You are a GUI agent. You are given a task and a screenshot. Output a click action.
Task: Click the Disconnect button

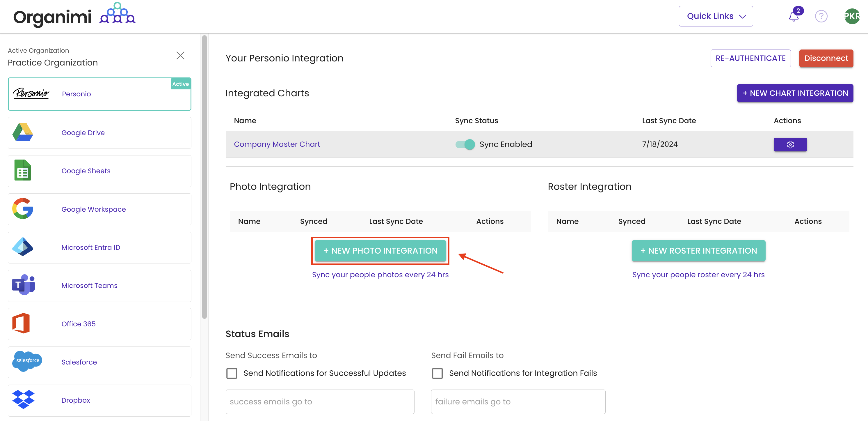pyautogui.click(x=826, y=58)
